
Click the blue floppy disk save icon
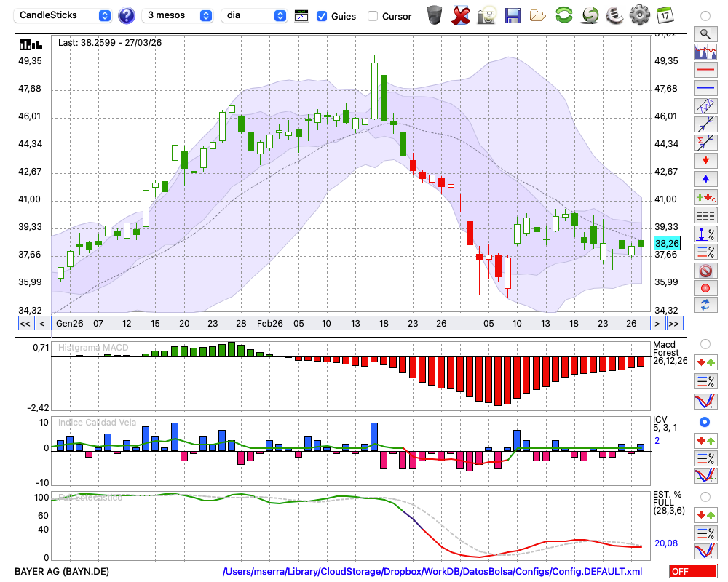coord(513,15)
